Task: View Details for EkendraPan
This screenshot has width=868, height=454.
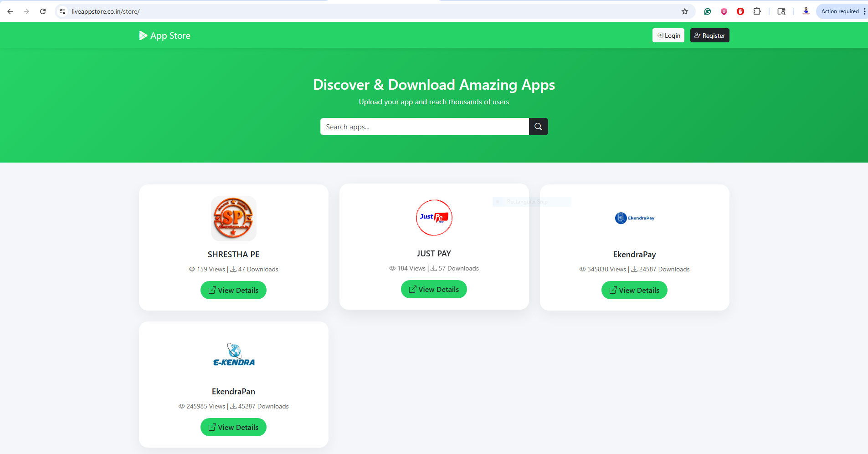Action: click(x=233, y=427)
